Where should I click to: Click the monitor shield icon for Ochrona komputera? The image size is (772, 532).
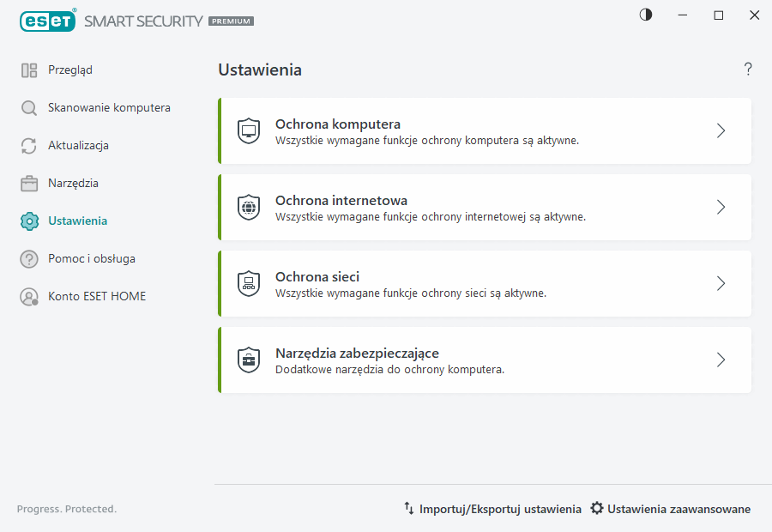249,130
